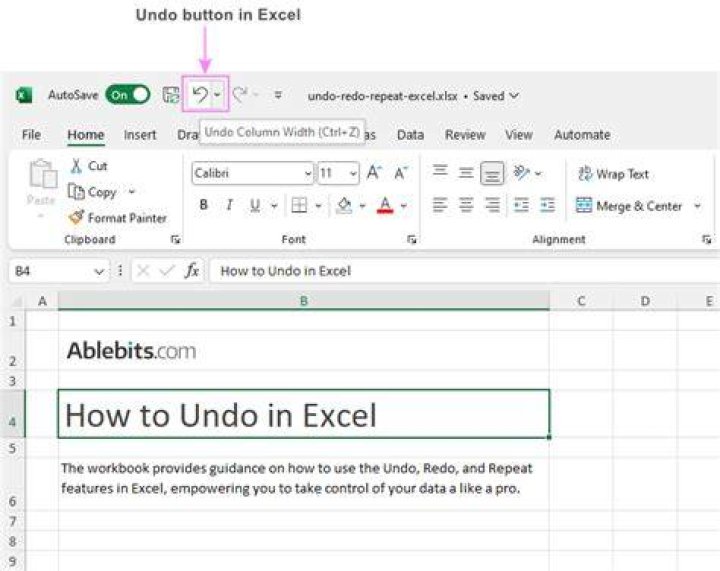Select cell with 'How to Undo in Excel'
Screen dimensions: 720x571
304,414
